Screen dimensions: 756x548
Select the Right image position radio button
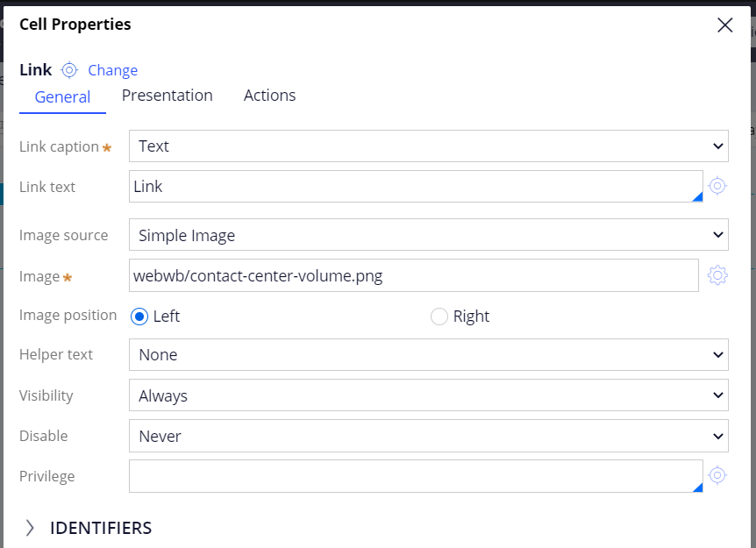pos(439,317)
